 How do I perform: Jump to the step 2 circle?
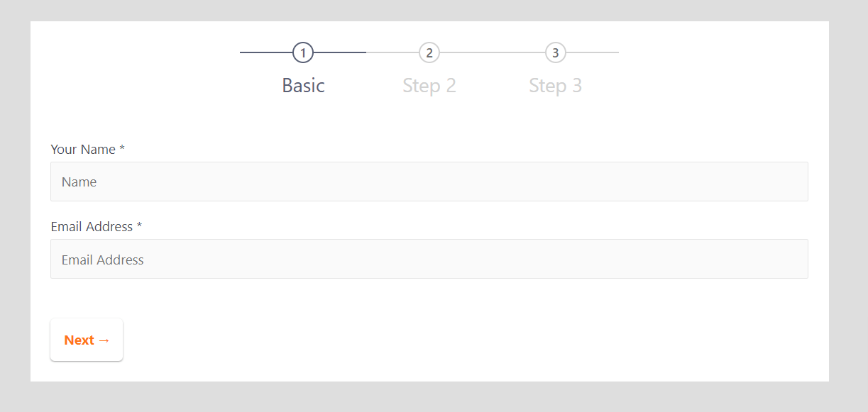[x=429, y=52]
